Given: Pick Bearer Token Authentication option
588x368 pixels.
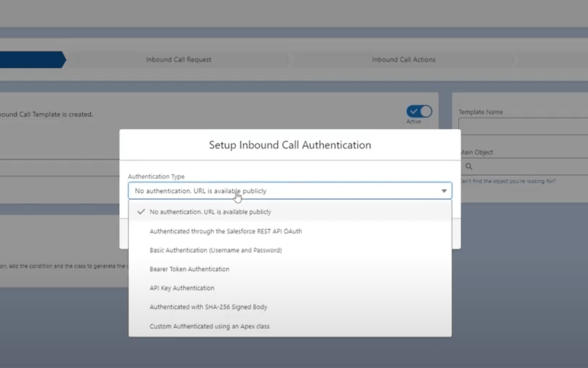Looking at the screenshot, I should (x=290, y=269).
